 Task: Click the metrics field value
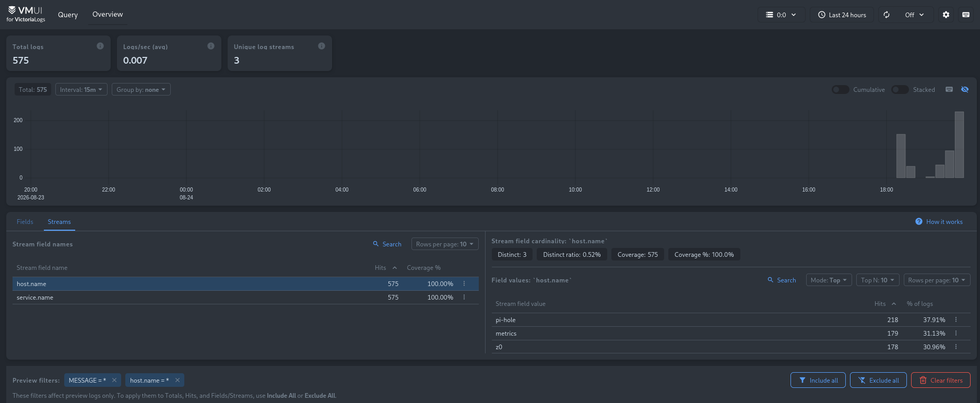pos(506,333)
